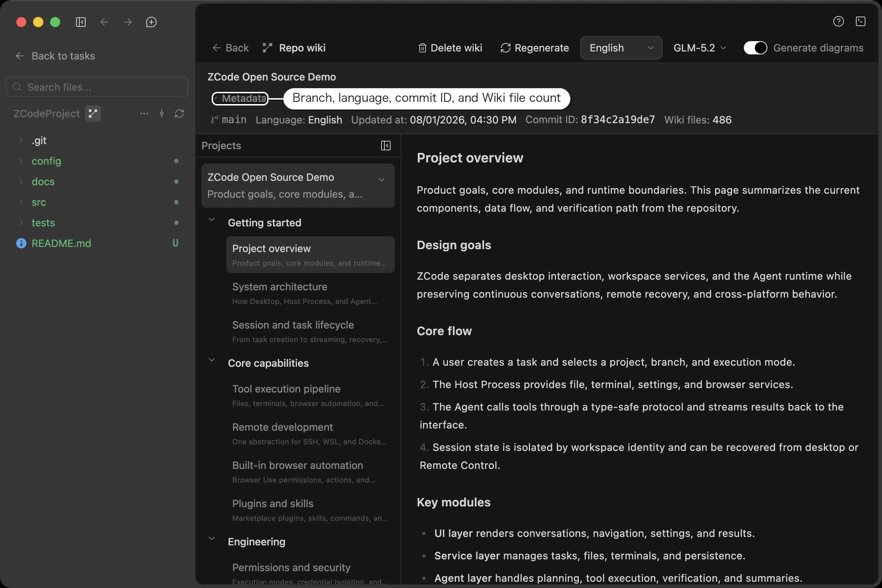Image resolution: width=882 pixels, height=588 pixels.
Task: Click the Repo wiki branch icon in the header
Action: [x=267, y=48]
